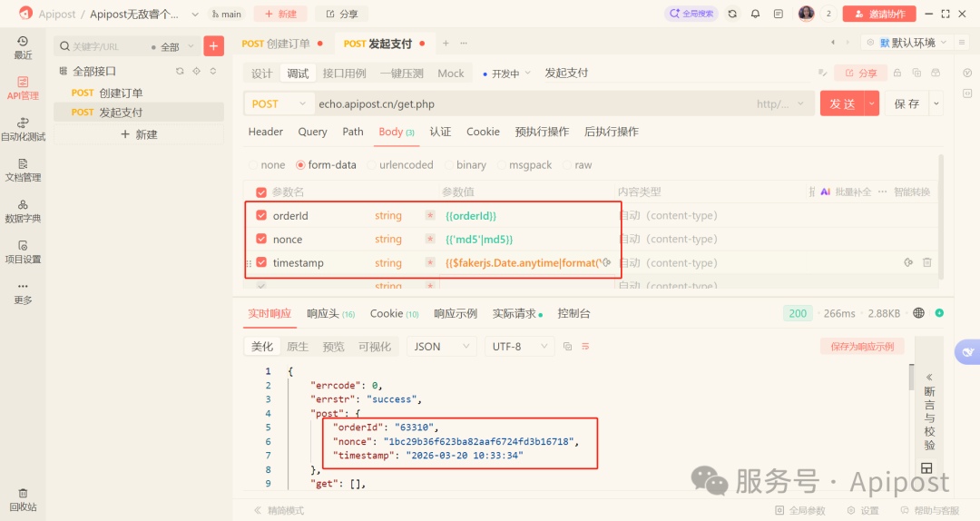The height and width of the screenshot is (521, 980).
Task: Click the 发送 send button
Action: (x=842, y=103)
